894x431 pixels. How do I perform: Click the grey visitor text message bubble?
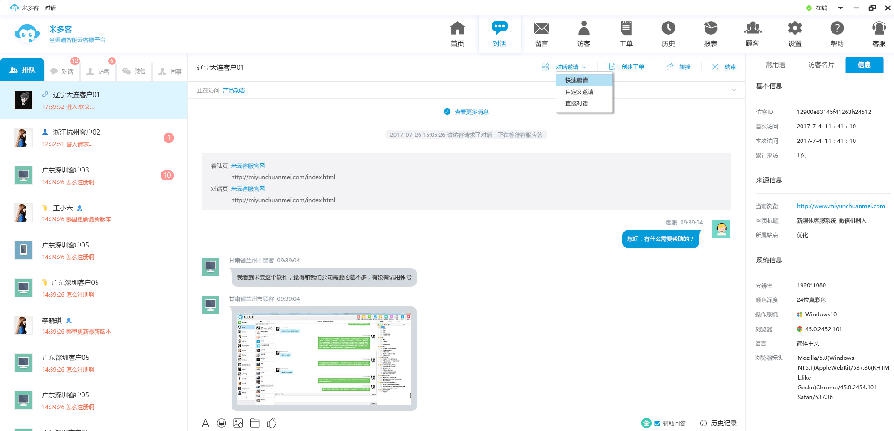pyautogui.click(x=323, y=278)
